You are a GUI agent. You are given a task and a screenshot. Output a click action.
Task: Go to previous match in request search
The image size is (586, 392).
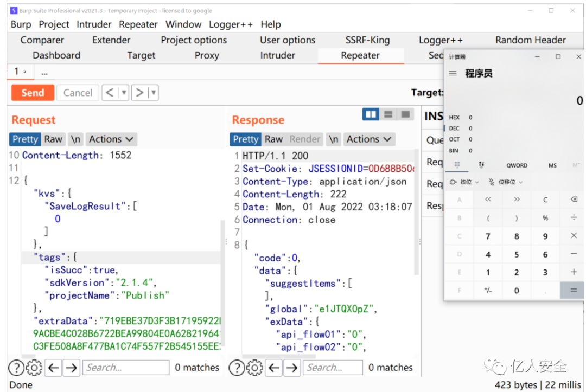[x=53, y=368]
